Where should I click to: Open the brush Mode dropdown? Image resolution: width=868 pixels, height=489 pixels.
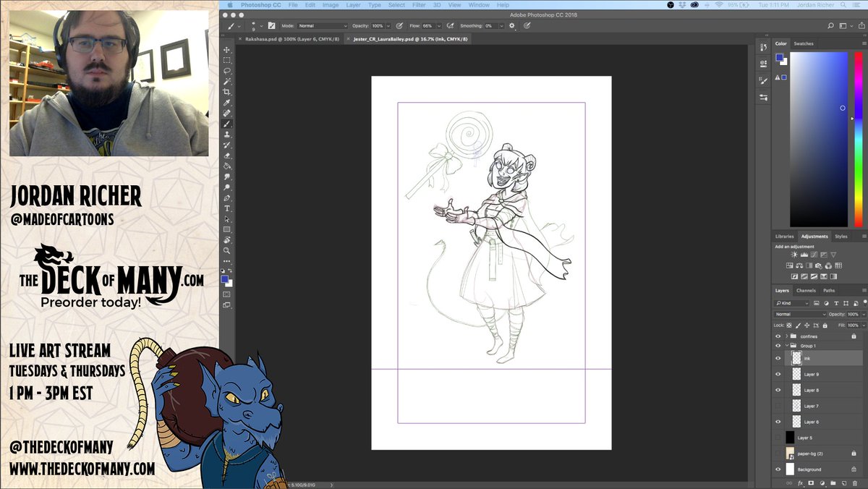tap(323, 25)
